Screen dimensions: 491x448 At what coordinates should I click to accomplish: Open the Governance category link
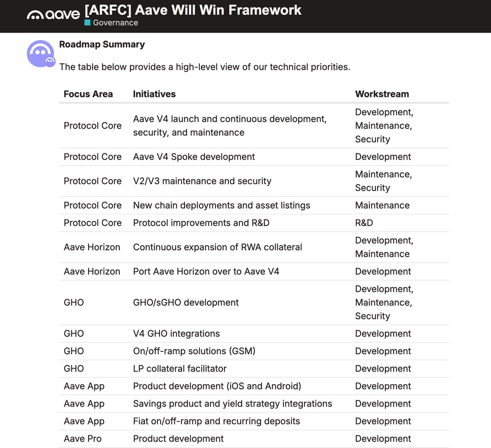click(x=115, y=23)
